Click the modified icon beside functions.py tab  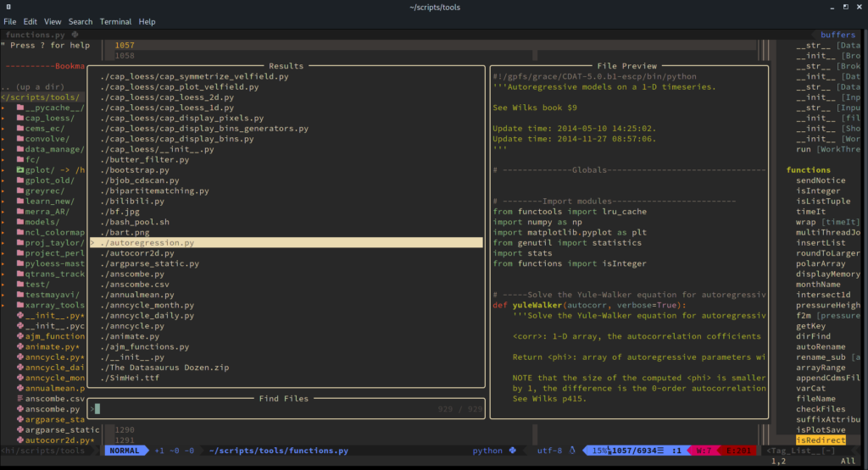pyautogui.click(x=75, y=34)
